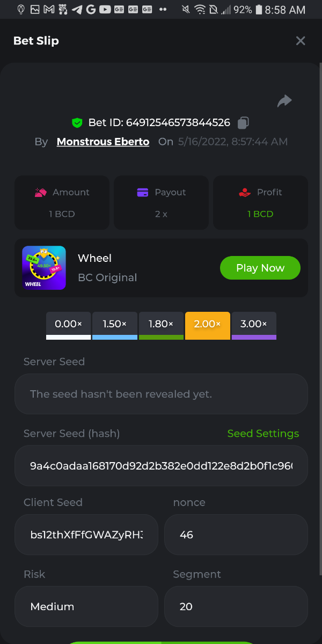Open the Wheel game thumbnail

click(x=44, y=268)
